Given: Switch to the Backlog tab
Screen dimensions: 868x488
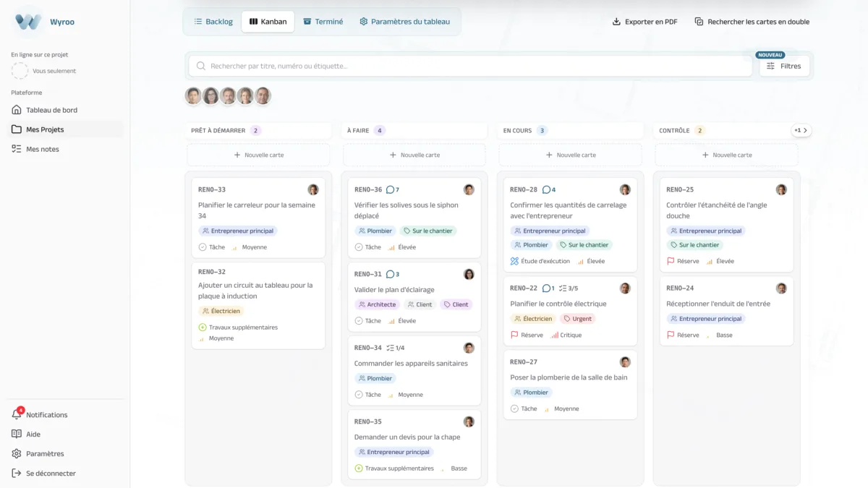Looking at the screenshot, I should (x=213, y=22).
